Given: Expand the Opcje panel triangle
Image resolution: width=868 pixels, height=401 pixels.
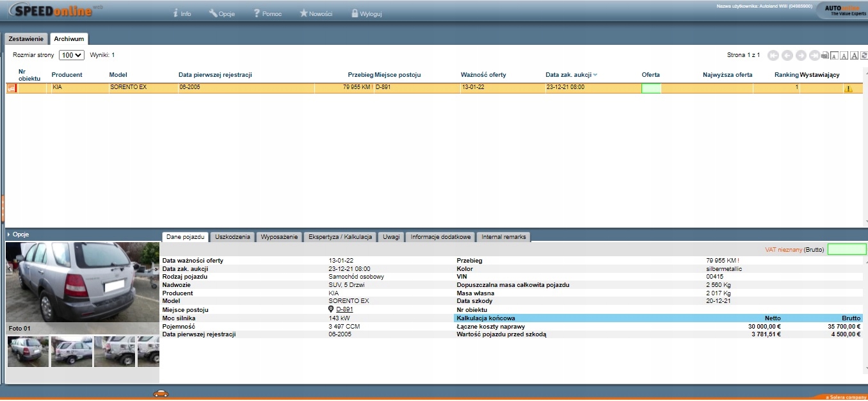Looking at the screenshot, I should pos(8,234).
